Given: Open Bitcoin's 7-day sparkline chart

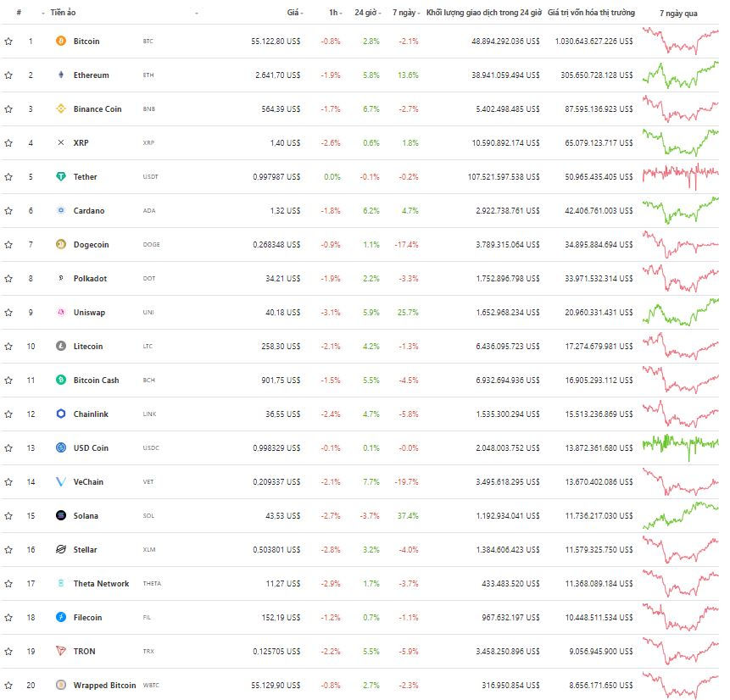Looking at the screenshot, I should click(x=681, y=41).
